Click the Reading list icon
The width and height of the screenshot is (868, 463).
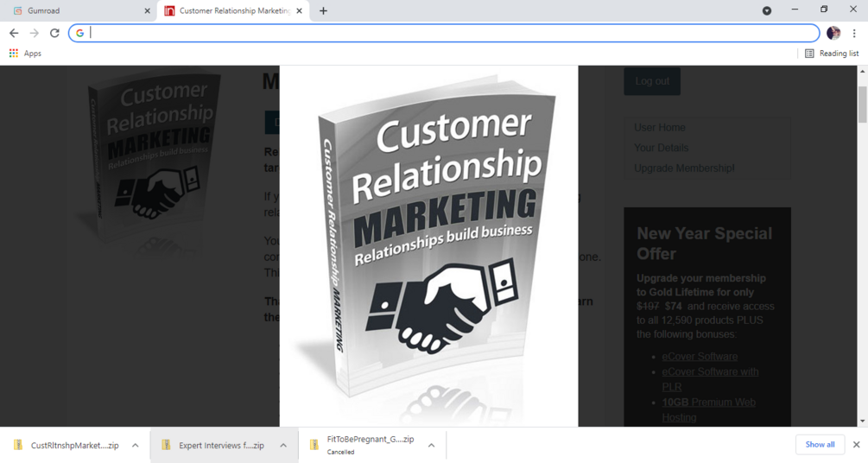809,54
